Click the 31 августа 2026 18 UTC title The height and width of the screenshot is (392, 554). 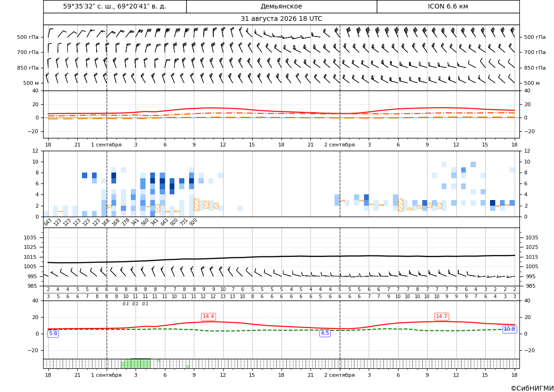[281, 19]
